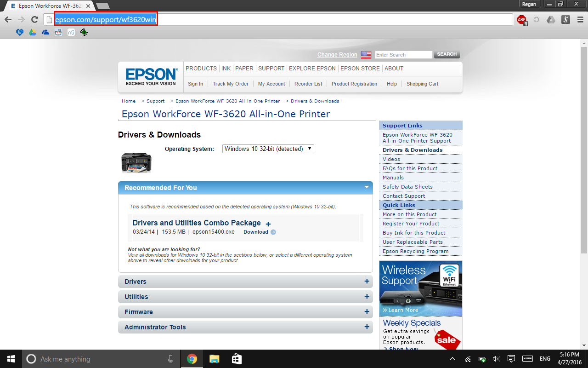Open the EPSON STORE menu
Image resolution: width=588 pixels, height=368 pixels.
coord(360,69)
